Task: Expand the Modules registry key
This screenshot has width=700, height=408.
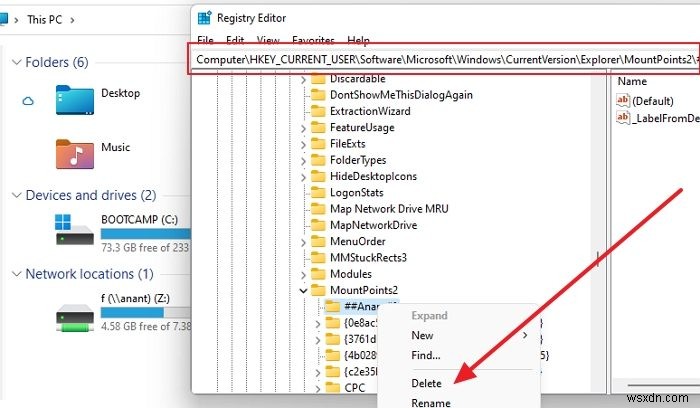Action: [303, 275]
